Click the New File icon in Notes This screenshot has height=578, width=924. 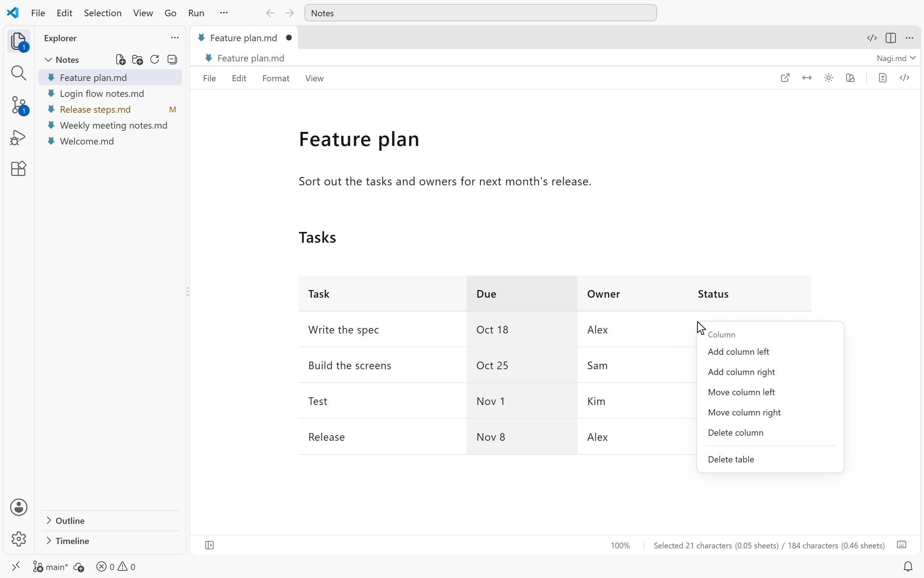120,60
